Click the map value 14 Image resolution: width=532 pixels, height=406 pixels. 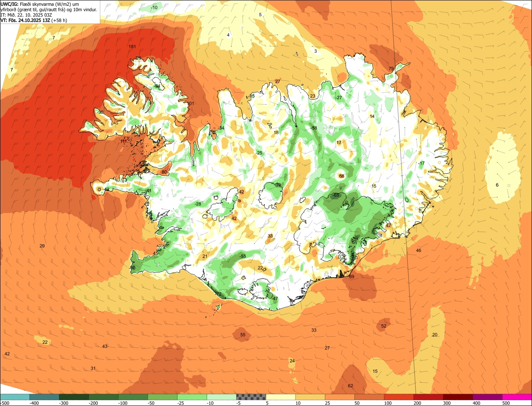[372, 116]
